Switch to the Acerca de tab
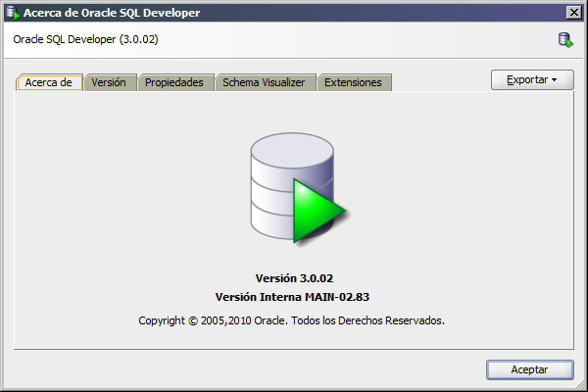 click(49, 82)
